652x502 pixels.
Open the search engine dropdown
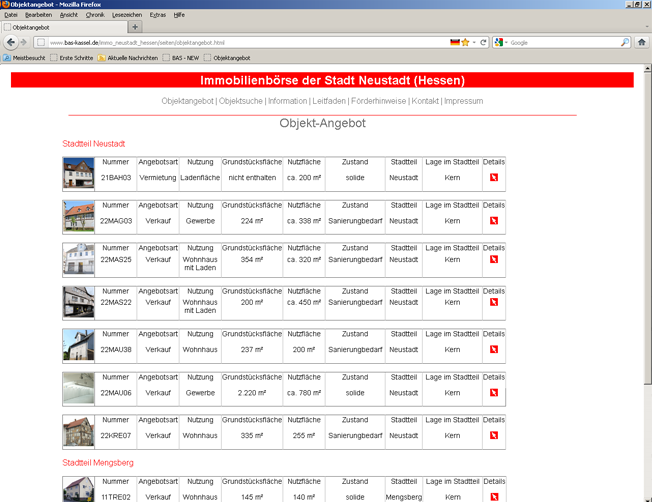pos(503,43)
